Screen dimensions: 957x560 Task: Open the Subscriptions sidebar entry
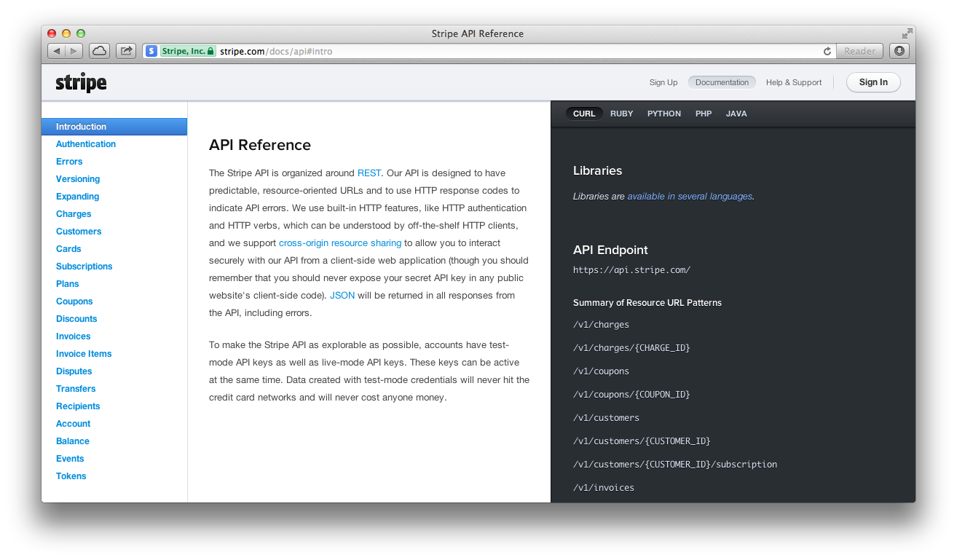(84, 267)
